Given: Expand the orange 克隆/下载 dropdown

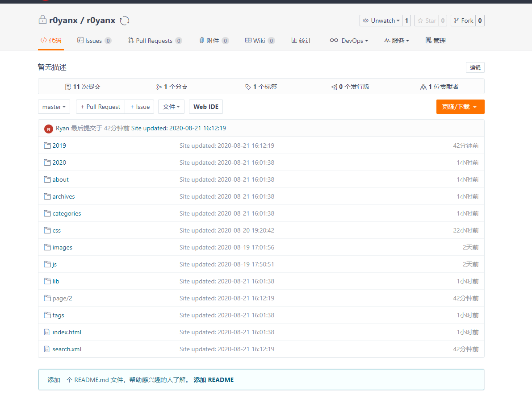Looking at the screenshot, I should coord(460,107).
